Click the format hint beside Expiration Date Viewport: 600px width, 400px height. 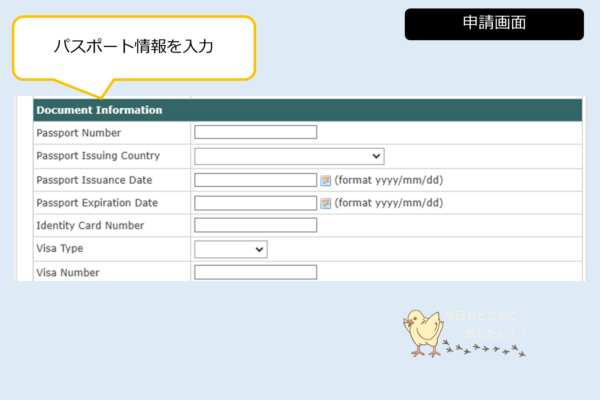pyautogui.click(x=388, y=203)
